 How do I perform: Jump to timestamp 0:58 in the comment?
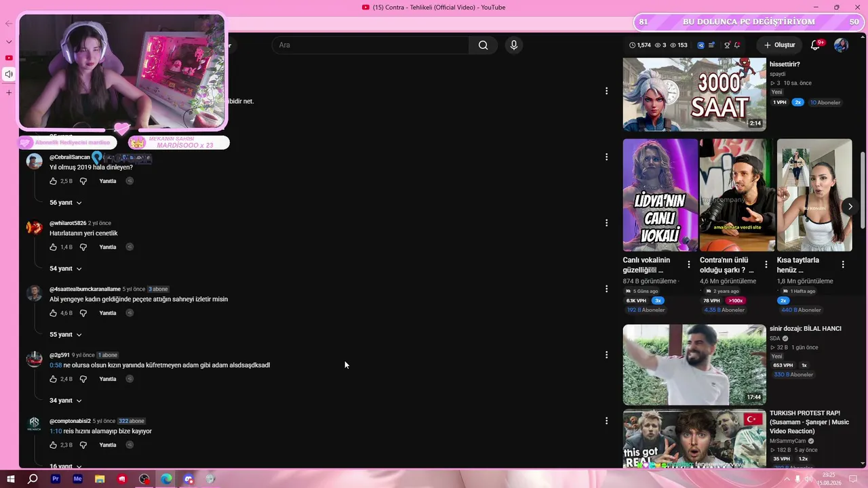point(56,365)
